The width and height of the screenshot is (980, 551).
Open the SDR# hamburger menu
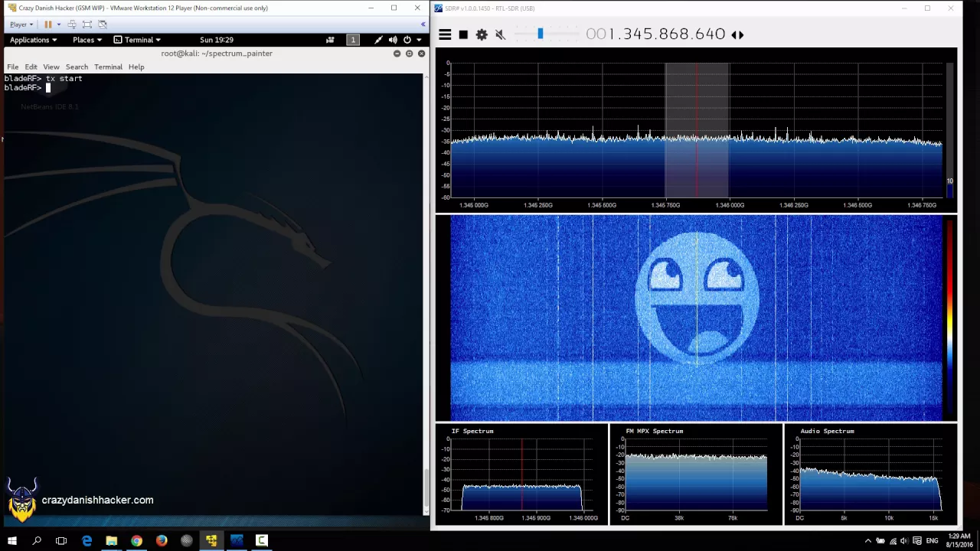click(x=445, y=34)
